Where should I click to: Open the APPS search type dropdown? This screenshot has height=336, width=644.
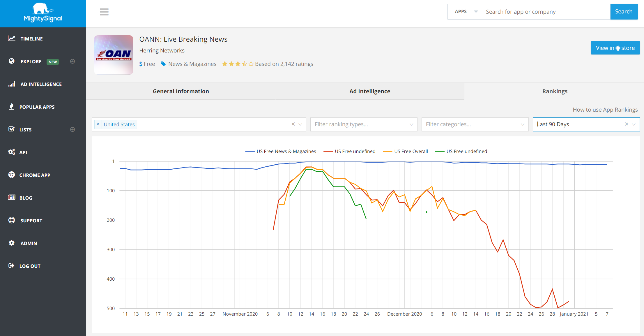pyautogui.click(x=464, y=12)
